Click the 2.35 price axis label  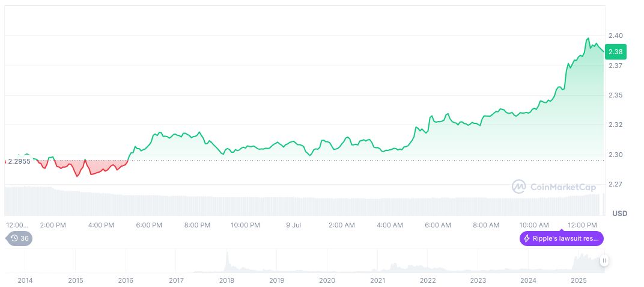click(615, 95)
